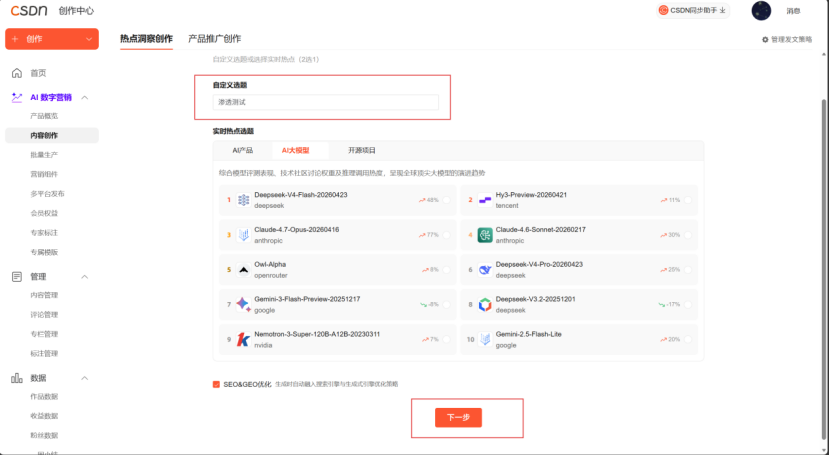Click the Deepseek-V4-Flash model logo
The height and width of the screenshot is (456, 829).
[x=243, y=200]
